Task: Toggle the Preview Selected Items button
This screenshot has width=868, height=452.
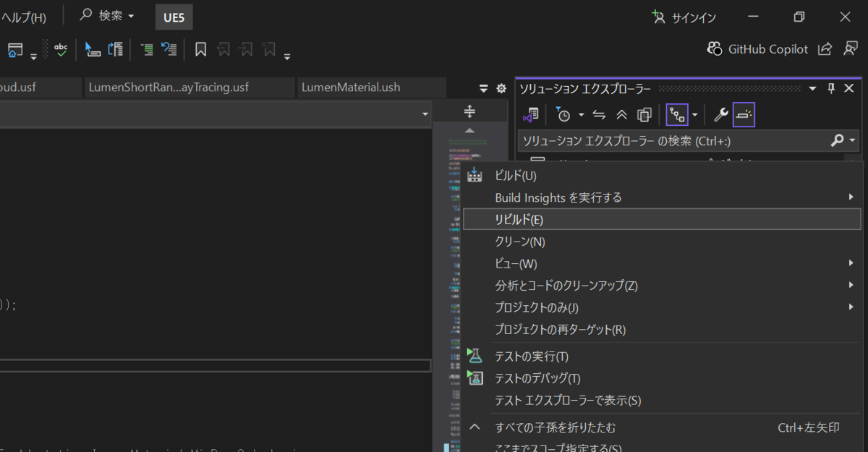Action: [744, 114]
